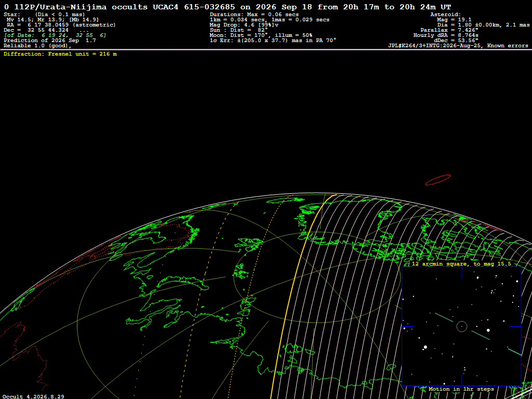Viewport: 532px width, 399px height.
Task: Click the 'Star:' heading in the header
Action: point(12,14)
